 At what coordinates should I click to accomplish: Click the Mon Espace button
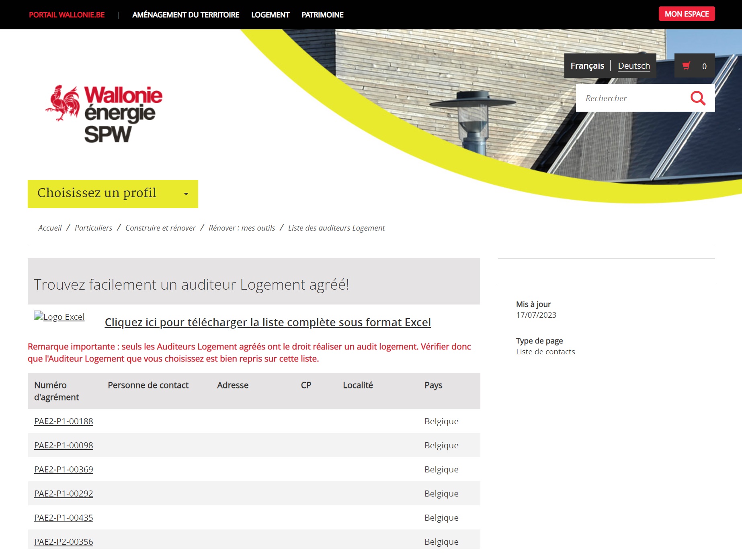pos(687,14)
